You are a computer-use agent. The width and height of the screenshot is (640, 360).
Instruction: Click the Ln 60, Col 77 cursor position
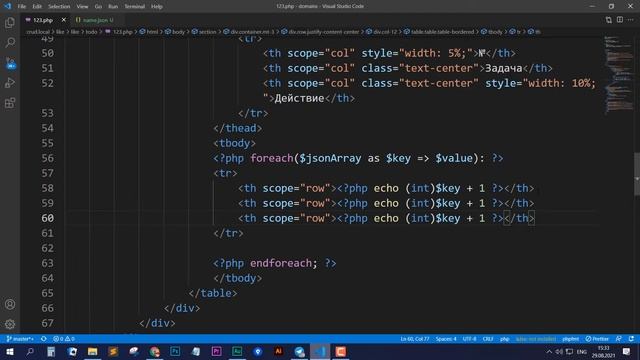point(415,339)
